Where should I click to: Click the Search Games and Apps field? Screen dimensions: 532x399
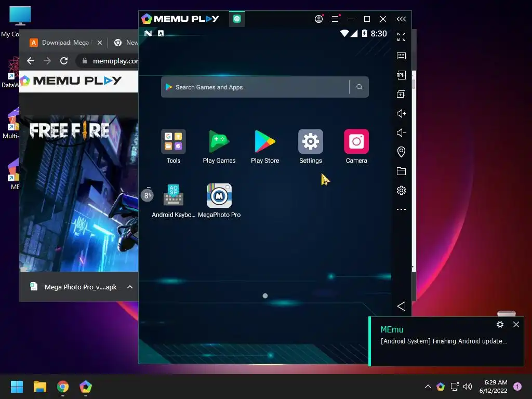pos(255,87)
